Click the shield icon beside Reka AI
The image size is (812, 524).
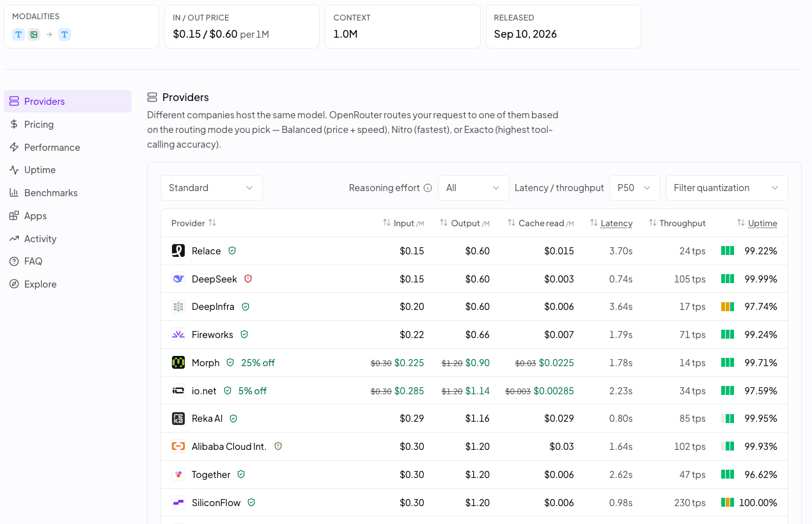[x=233, y=419]
